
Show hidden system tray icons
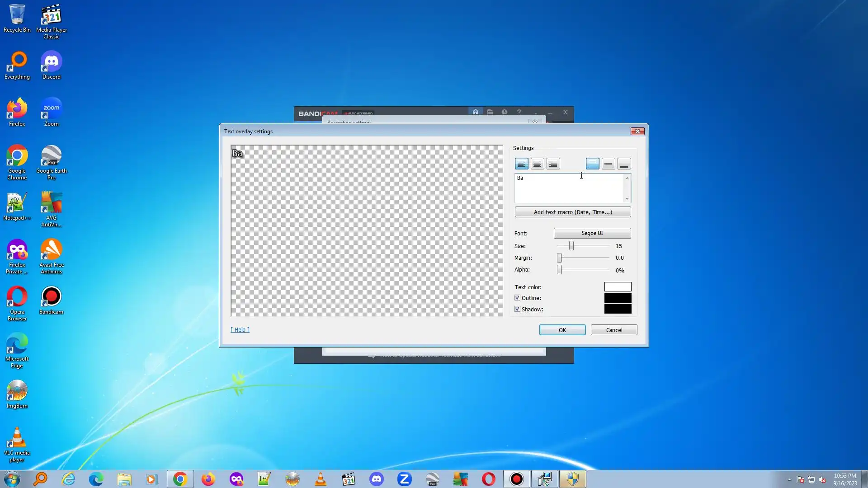pos(789,479)
